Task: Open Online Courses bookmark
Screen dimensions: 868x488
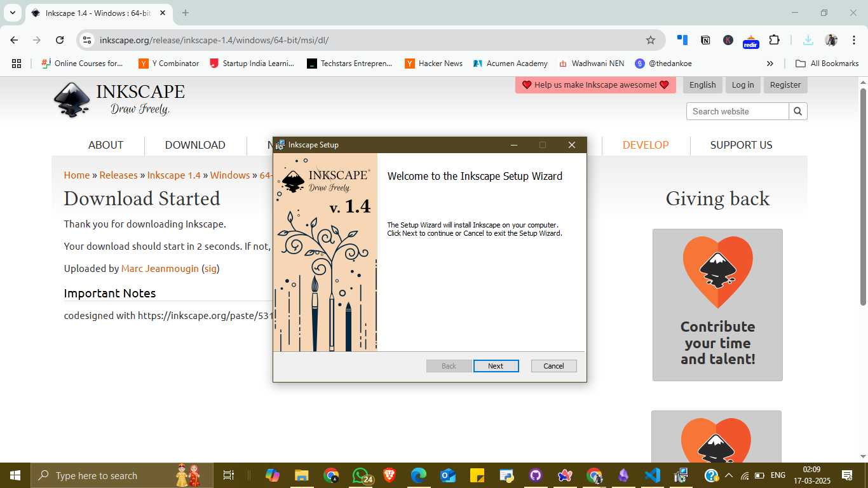Action: (x=82, y=64)
